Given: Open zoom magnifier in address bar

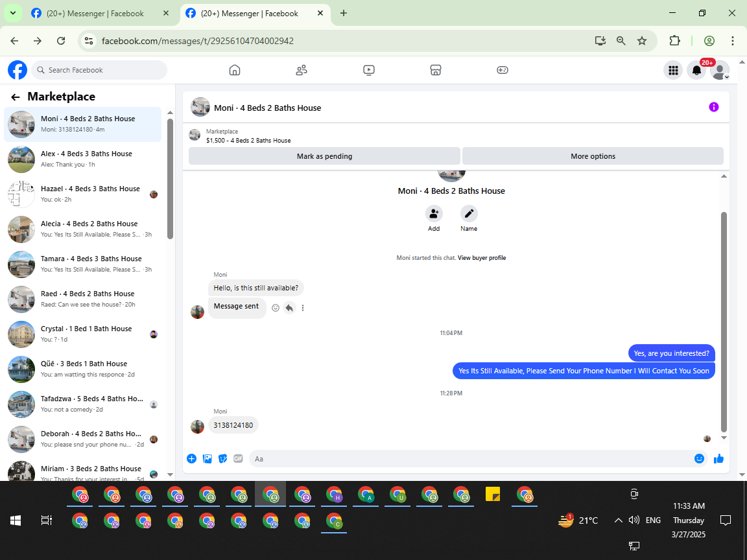Looking at the screenshot, I should point(621,41).
